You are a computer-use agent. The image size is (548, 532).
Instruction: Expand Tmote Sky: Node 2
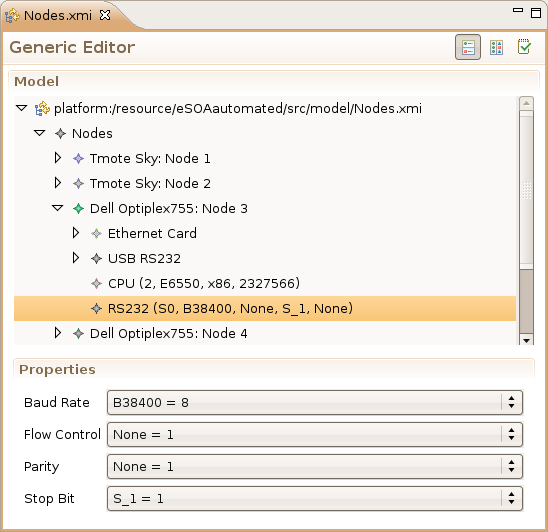pos(58,183)
